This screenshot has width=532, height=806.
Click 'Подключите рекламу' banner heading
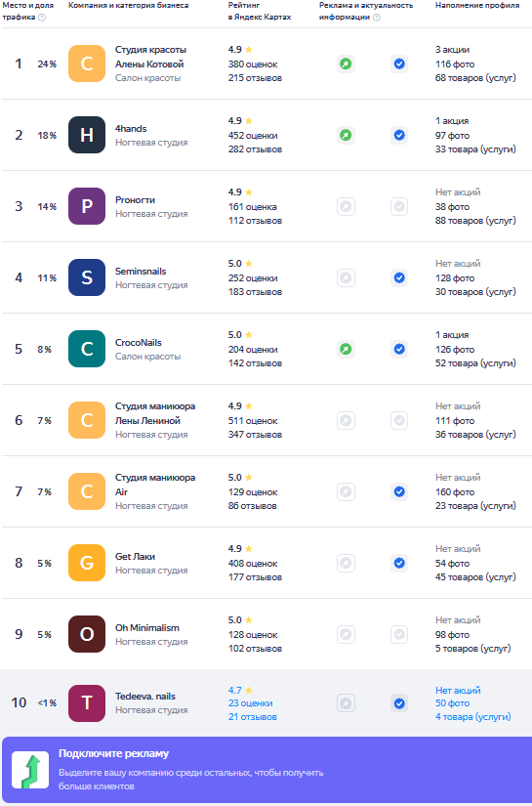click(x=113, y=753)
